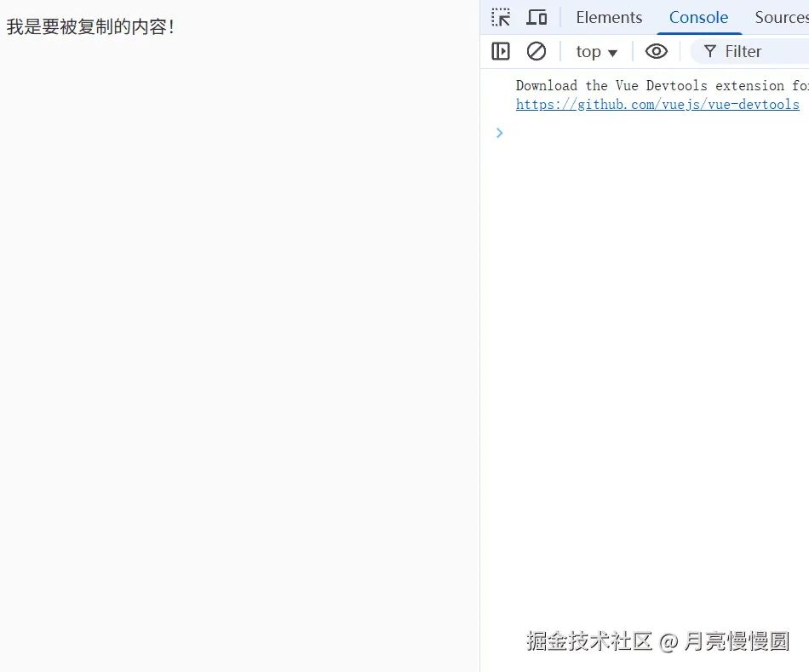Click the inspect cursor icon in DevTools toolbar

click(501, 16)
